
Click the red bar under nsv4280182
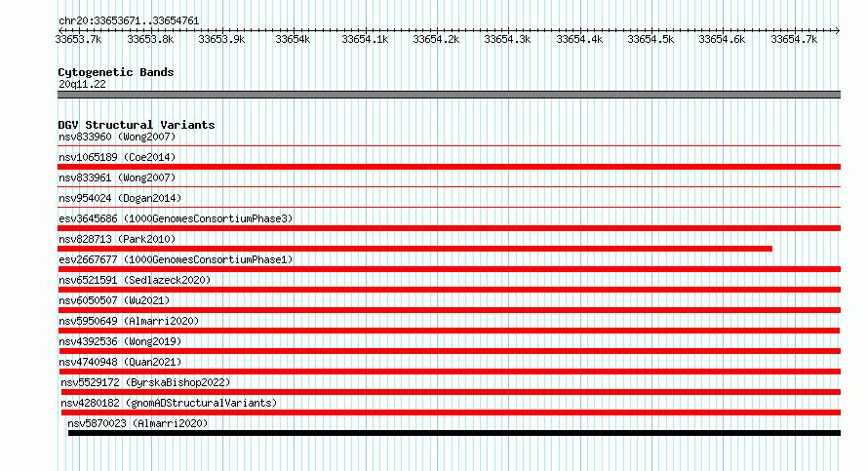tap(451, 412)
